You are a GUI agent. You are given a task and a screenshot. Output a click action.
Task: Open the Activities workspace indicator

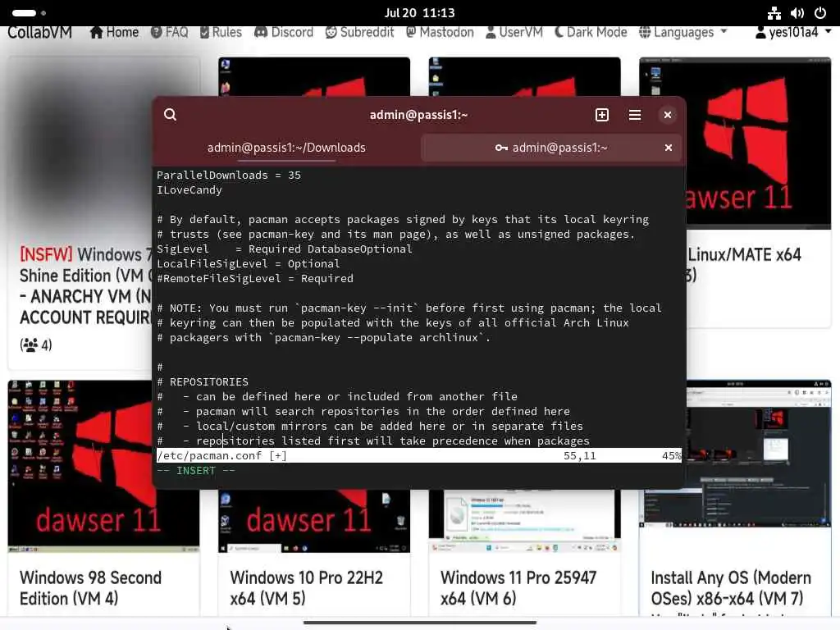(x=29, y=13)
